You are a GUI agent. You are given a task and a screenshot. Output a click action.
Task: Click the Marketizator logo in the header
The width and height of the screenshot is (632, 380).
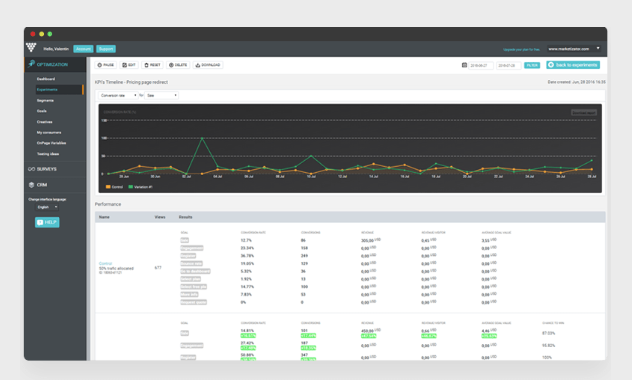pos(31,48)
